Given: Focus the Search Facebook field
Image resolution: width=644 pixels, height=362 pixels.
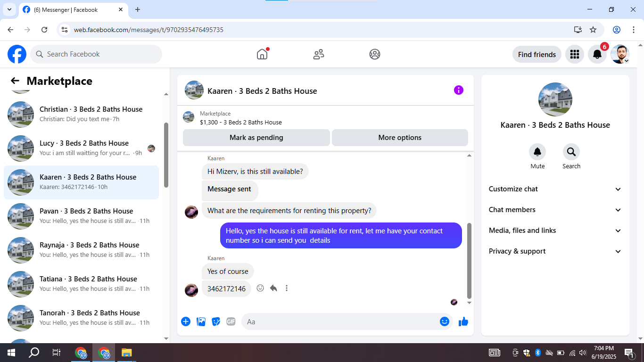Looking at the screenshot, I should 96,54.
